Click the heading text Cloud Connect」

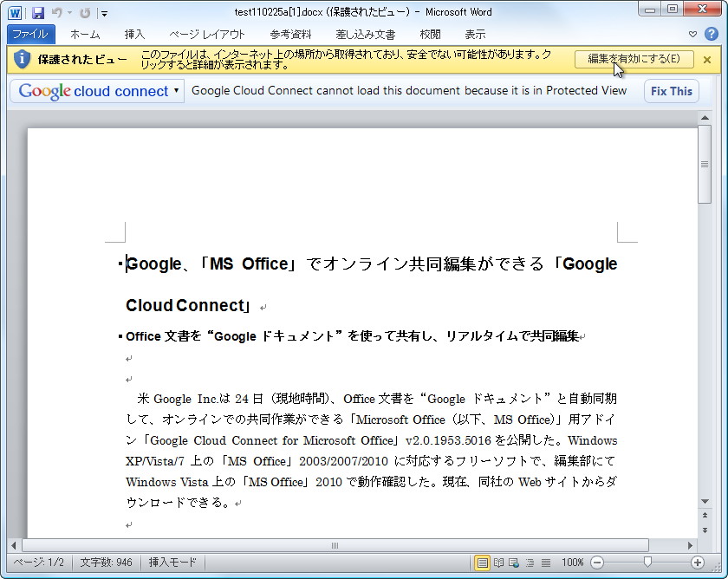pyautogui.click(x=188, y=305)
